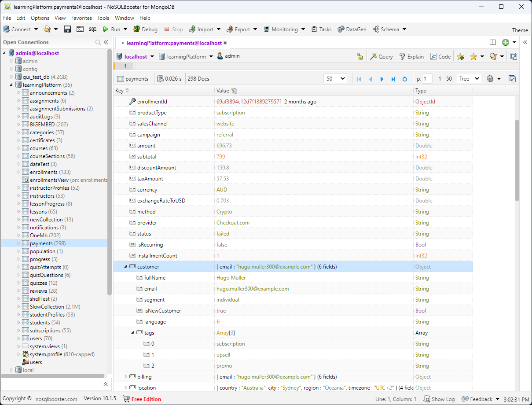532x405 pixels.
Task: Click the Connect toolbar button
Action: pyautogui.click(x=17, y=29)
